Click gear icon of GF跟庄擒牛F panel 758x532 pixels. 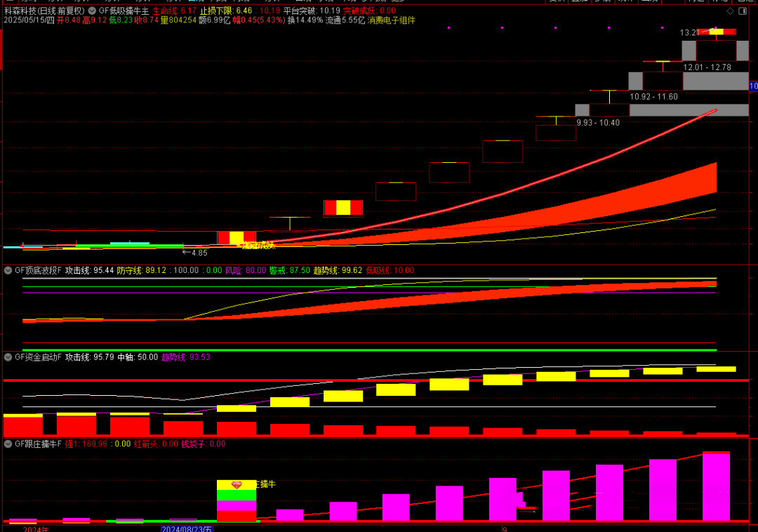(x=8, y=444)
